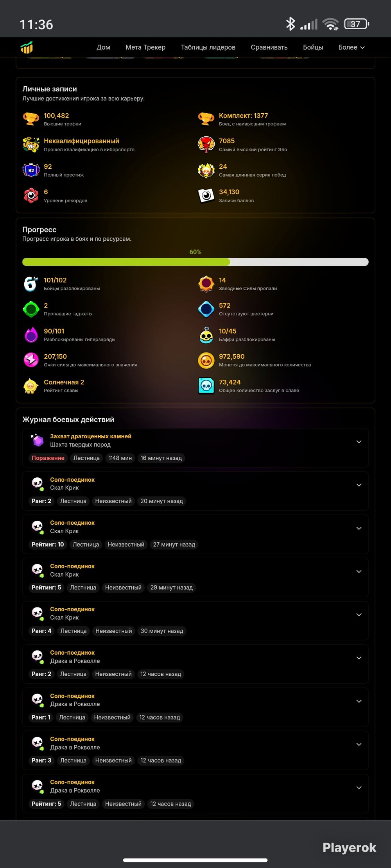The height and width of the screenshot is (868, 391).
Task: Click the 60% green progress bar
Action: (x=195, y=262)
